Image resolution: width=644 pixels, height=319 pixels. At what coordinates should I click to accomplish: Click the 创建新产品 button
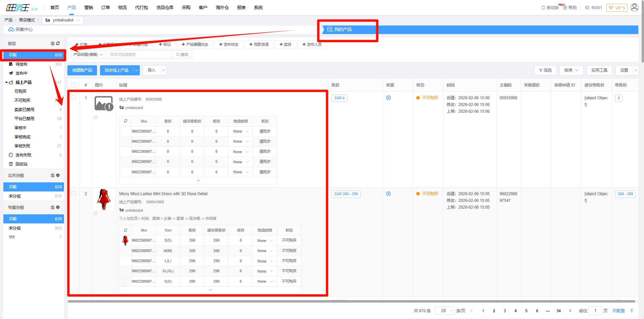click(x=82, y=70)
